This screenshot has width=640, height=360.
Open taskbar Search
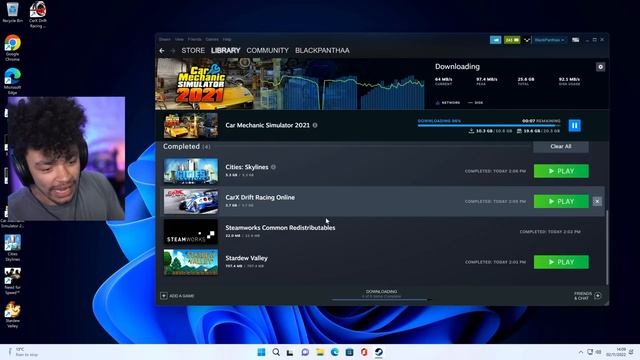[276, 352]
